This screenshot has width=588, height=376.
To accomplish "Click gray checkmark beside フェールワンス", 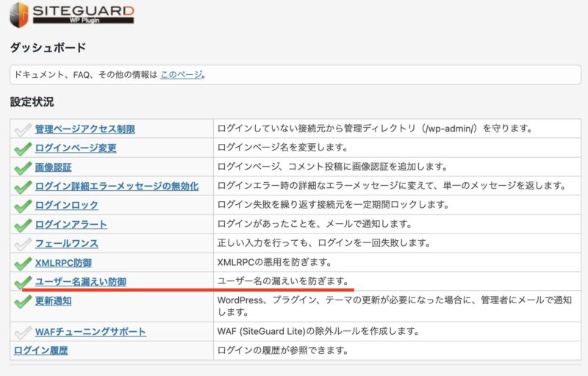I will 23,244.
